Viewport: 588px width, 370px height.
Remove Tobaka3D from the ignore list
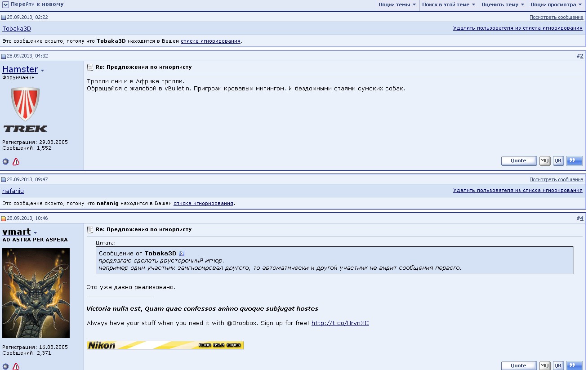click(517, 28)
